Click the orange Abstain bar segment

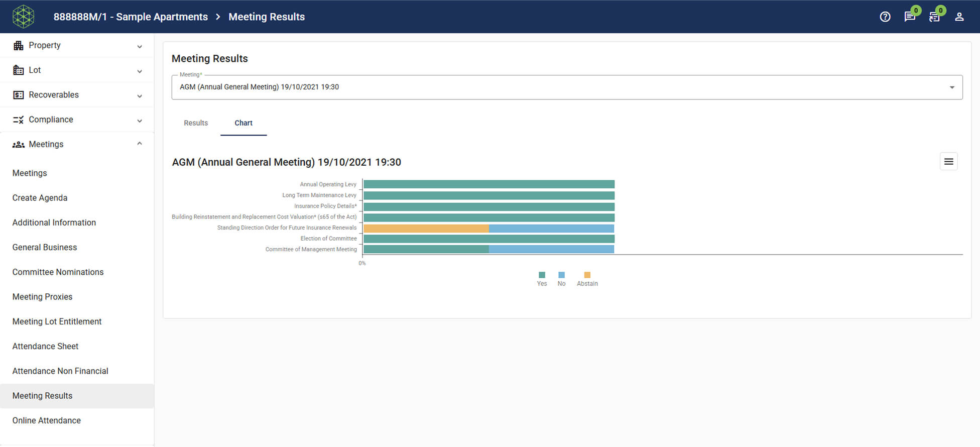[x=426, y=229]
